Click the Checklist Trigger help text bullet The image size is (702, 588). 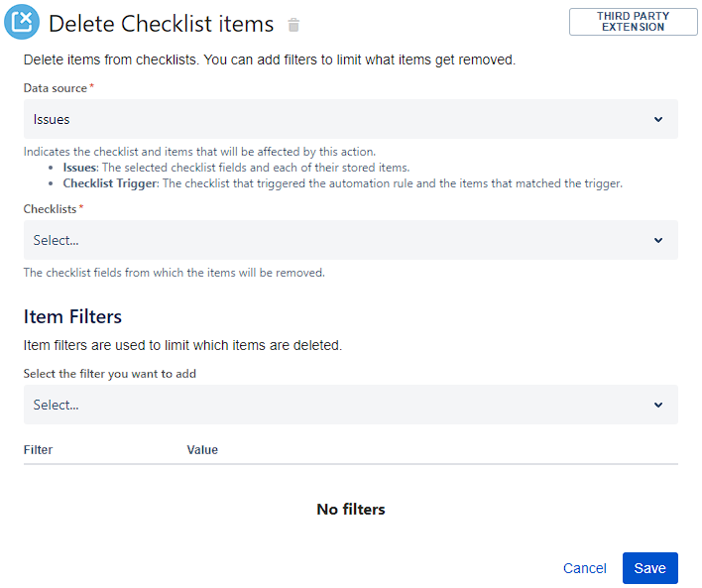[342, 183]
